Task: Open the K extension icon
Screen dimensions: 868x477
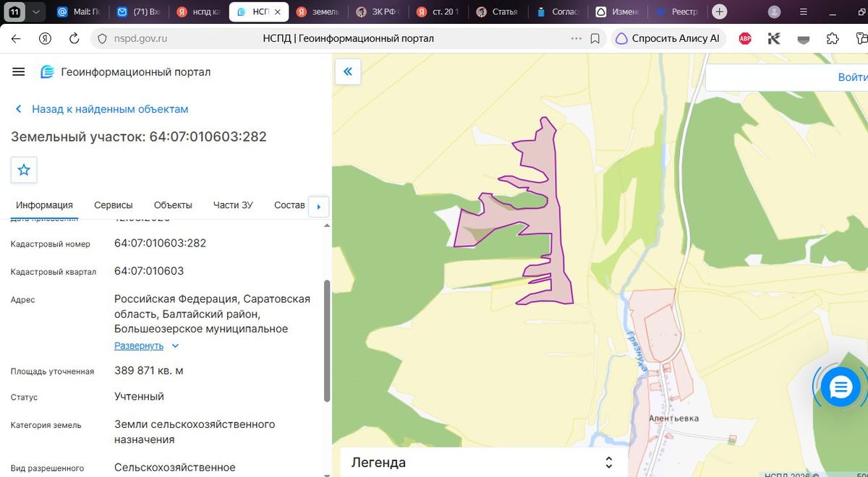Action: point(774,38)
